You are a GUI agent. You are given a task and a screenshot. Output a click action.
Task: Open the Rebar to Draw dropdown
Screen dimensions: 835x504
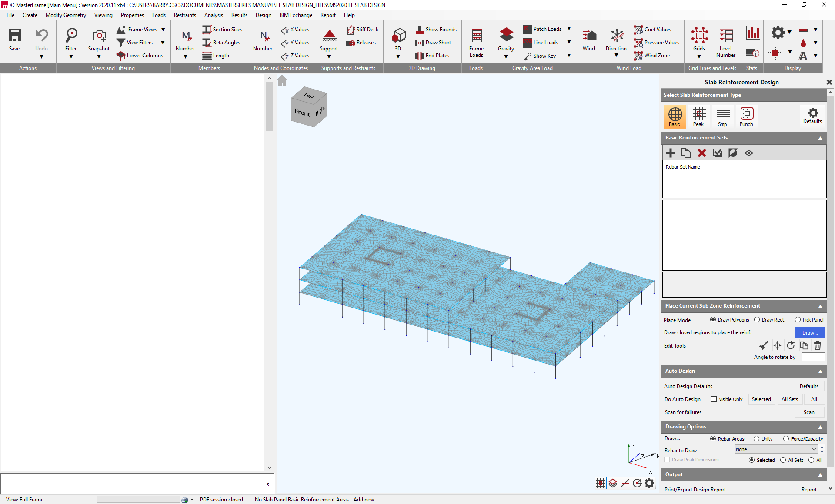[776, 449]
